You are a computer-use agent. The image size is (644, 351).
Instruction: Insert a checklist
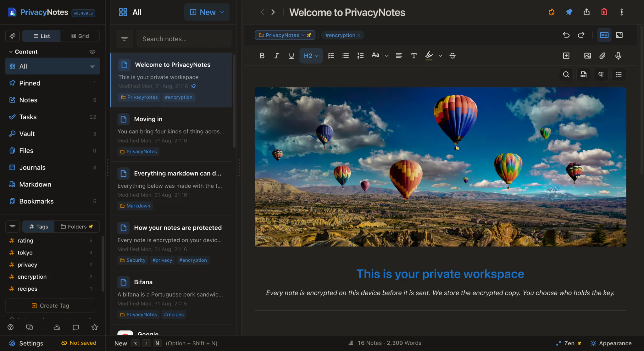[330, 56]
